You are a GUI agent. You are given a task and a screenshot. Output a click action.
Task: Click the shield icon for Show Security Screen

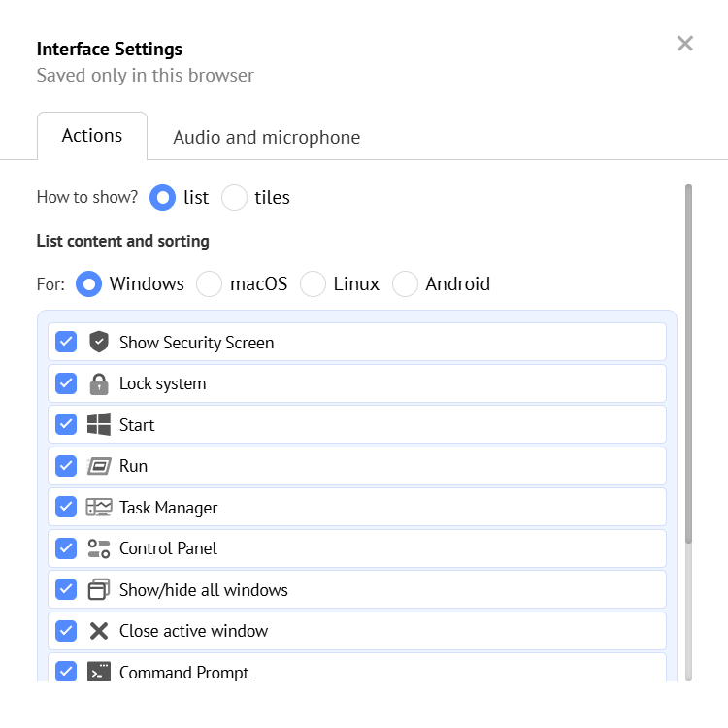[99, 342]
